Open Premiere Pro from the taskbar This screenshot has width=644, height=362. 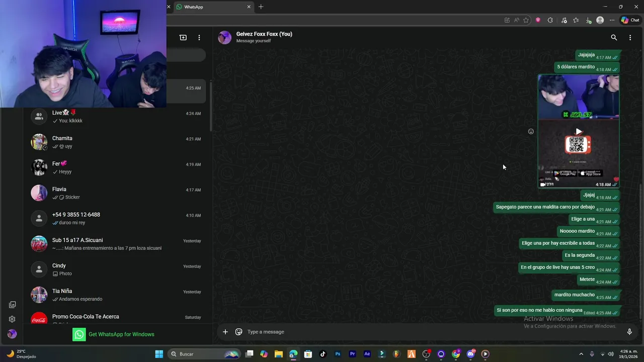point(352,354)
